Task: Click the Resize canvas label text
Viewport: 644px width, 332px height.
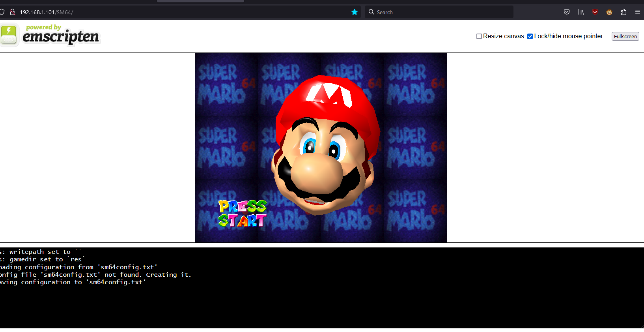Action: coord(504,36)
